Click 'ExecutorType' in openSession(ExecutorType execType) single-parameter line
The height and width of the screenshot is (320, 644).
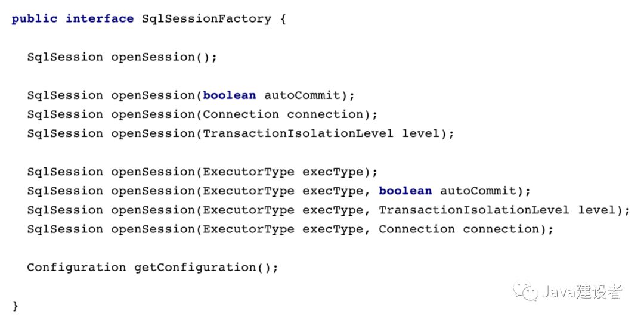(x=249, y=172)
